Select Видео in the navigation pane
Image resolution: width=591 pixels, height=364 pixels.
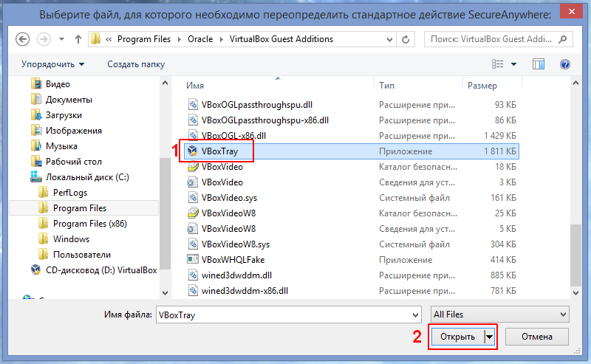click(x=58, y=84)
